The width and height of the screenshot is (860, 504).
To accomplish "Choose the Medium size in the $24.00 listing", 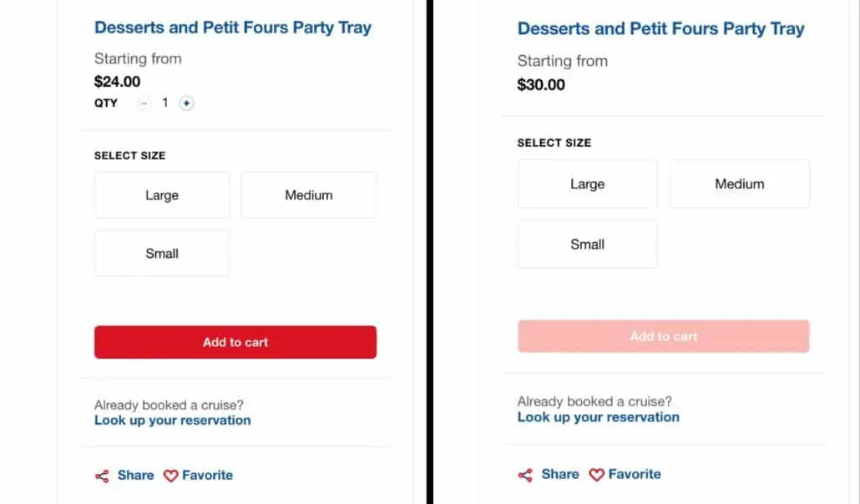I will click(308, 195).
